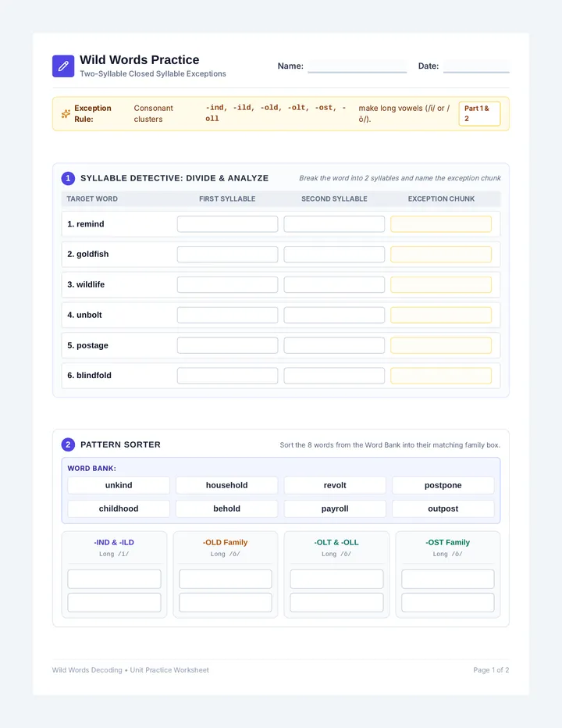Click top answer box in -OST Family
Image resolution: width=562 pixels, height=728 pixels.
(x=448, y=579)
